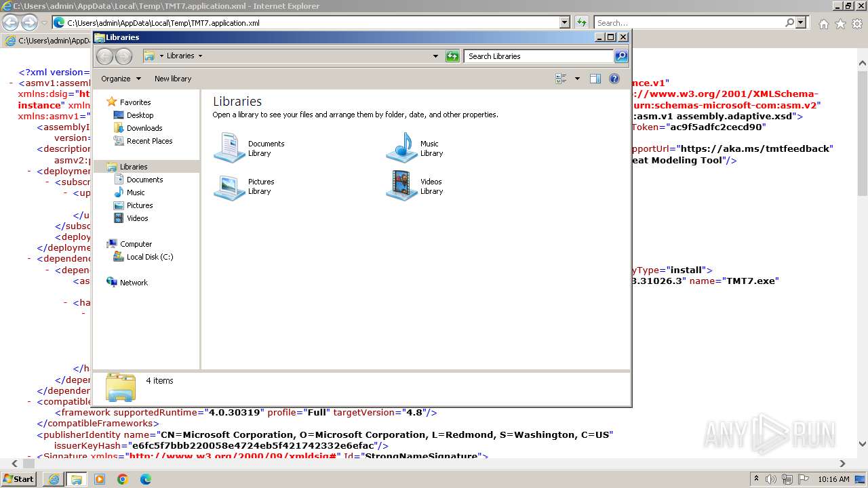Click Explorer back navigation button
The image size is (868, 488).
tap(104, 56)
